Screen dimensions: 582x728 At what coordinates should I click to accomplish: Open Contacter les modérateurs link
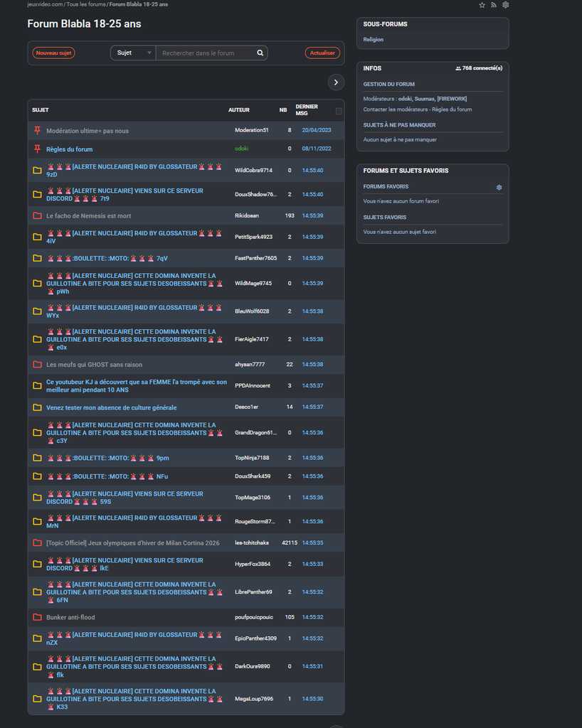coord(396,109)
